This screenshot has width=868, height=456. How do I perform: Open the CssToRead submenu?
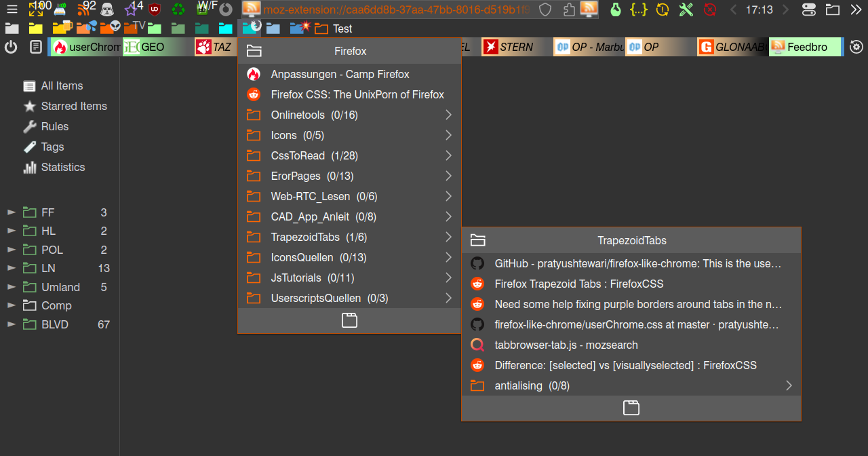pyautogui.click(x=349, y=155)
